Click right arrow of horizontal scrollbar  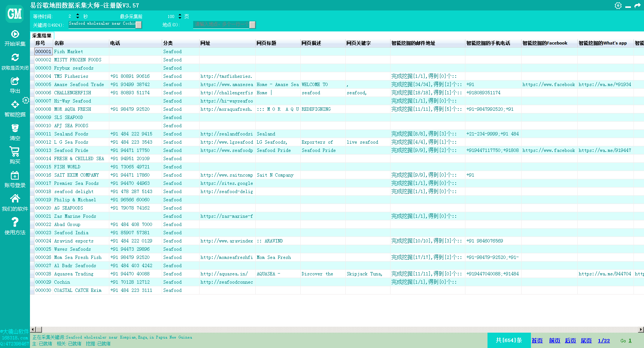(x=641, y=330)
